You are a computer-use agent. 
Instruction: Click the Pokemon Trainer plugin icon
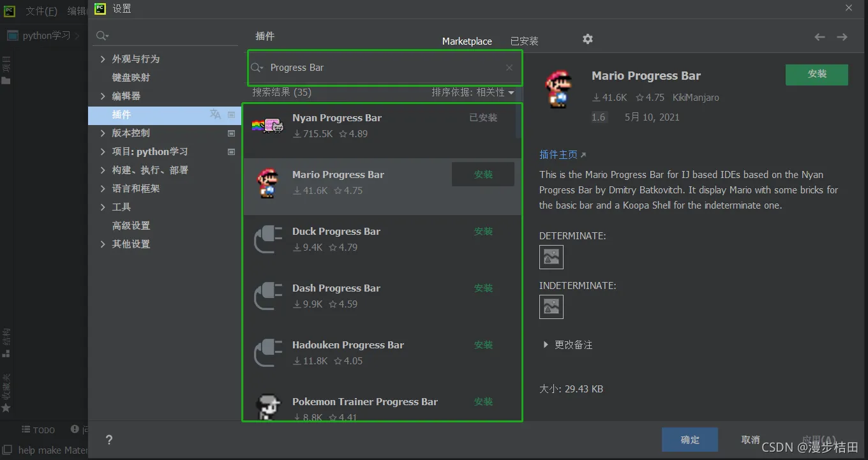(x=267, y=406)
